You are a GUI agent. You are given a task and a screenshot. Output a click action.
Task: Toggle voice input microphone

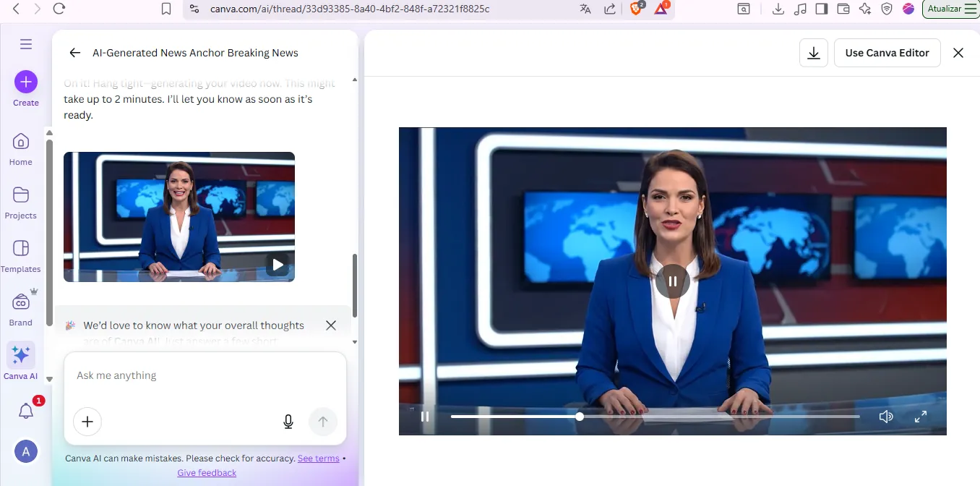click(288, 422)
